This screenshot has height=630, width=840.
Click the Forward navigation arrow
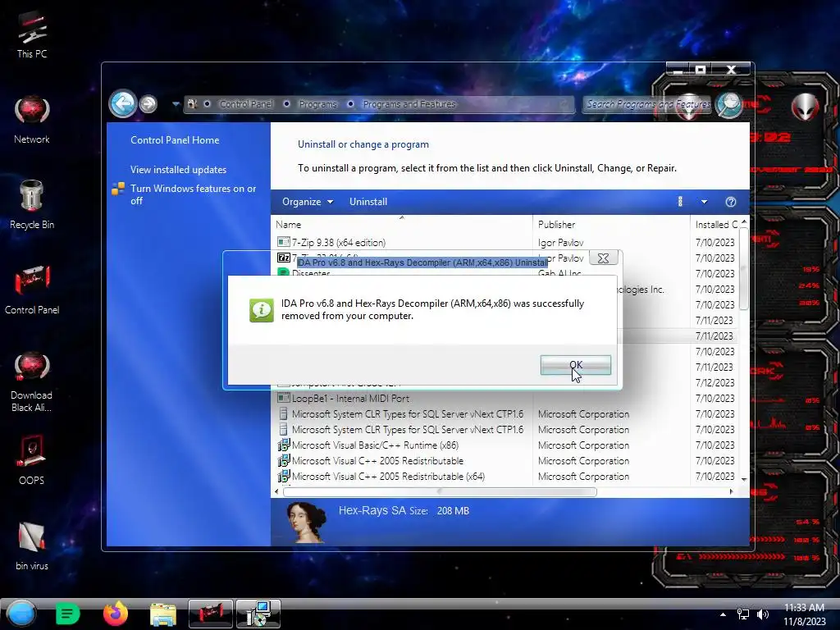148,104
